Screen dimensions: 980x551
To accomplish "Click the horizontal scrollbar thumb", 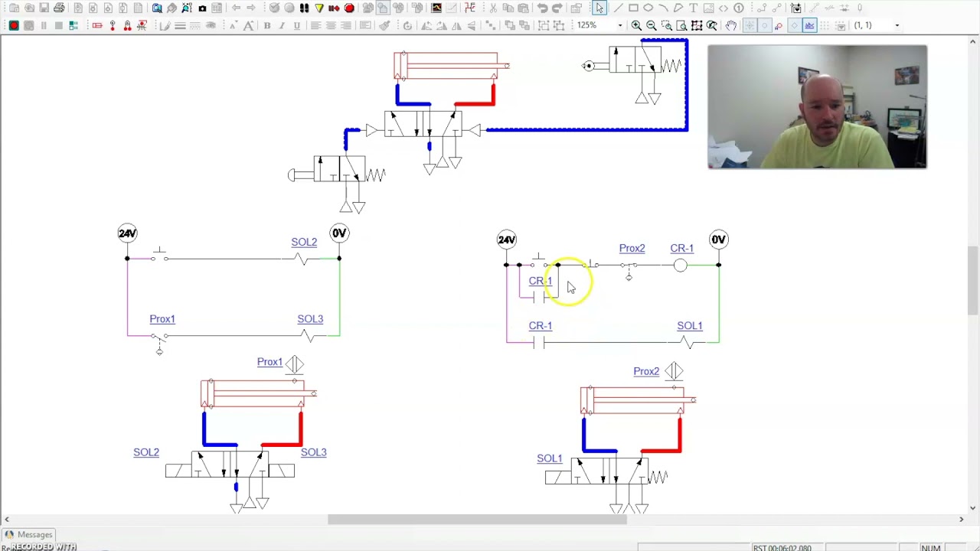I will pyautogui.click(x=477, y=520).
